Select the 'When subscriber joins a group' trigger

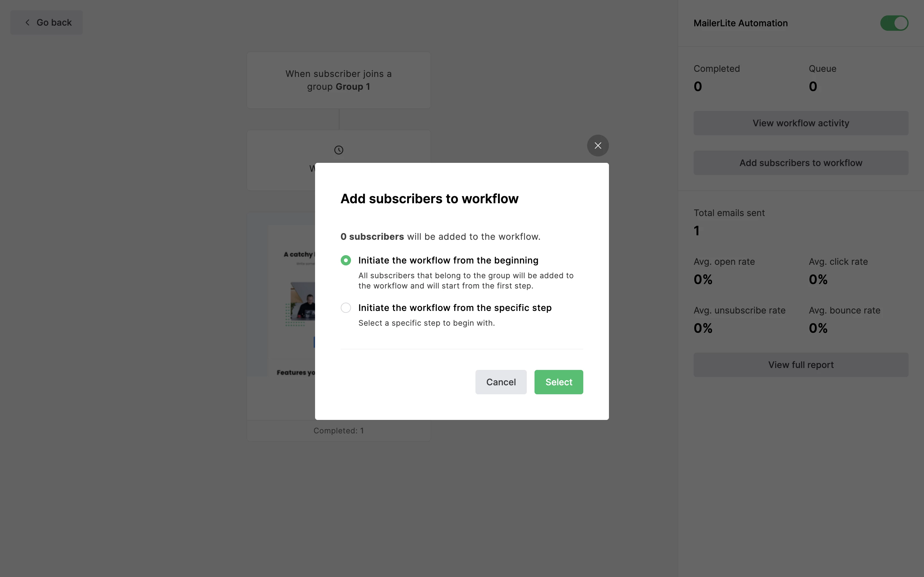(x=338, y=80)
